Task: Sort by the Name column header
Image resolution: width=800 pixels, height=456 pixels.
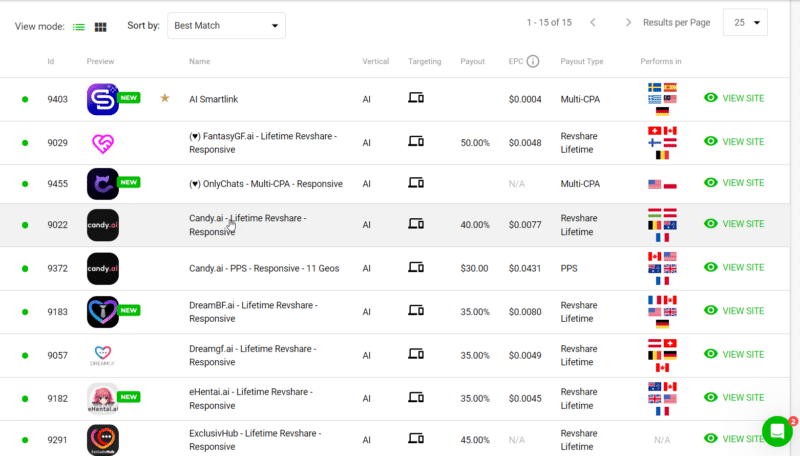Action: click(x=200, y=62)
